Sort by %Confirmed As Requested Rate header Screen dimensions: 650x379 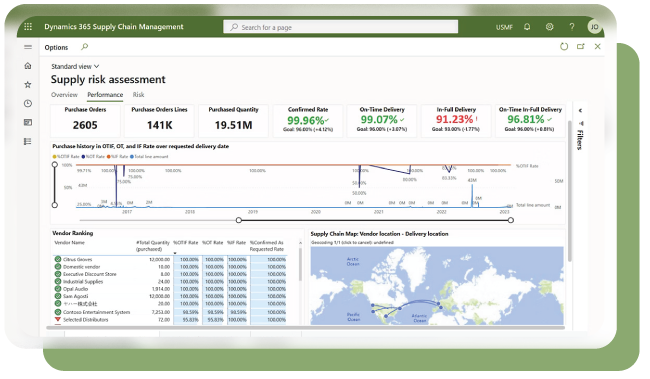(x=267, y=245)
